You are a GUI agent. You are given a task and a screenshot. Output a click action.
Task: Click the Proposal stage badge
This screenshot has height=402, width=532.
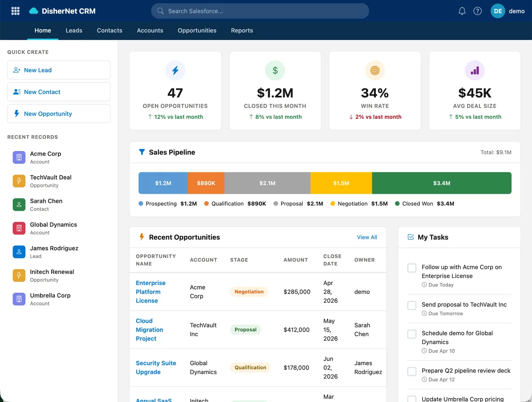pyautogui.click(x=246, y=330)
